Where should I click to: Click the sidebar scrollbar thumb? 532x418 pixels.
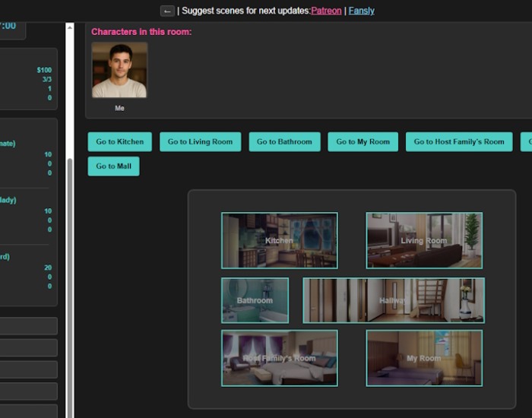70,289
